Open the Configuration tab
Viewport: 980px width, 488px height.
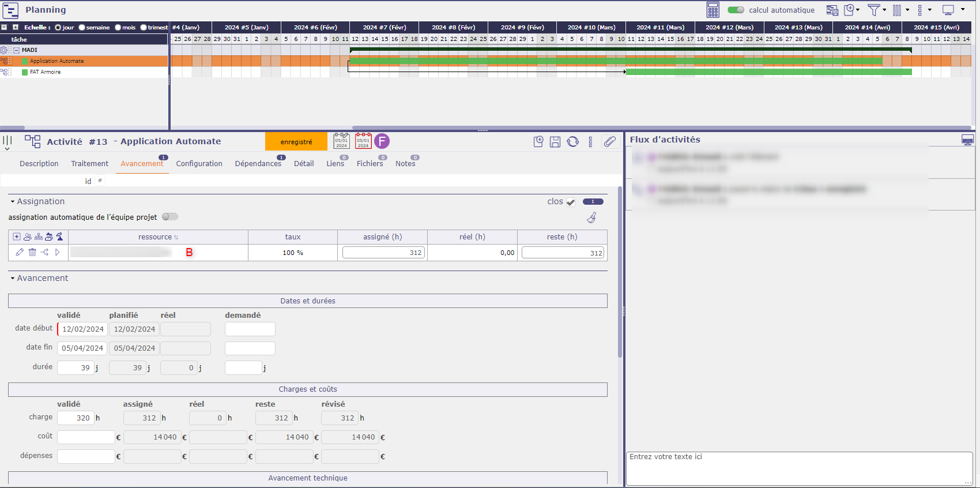199,164
